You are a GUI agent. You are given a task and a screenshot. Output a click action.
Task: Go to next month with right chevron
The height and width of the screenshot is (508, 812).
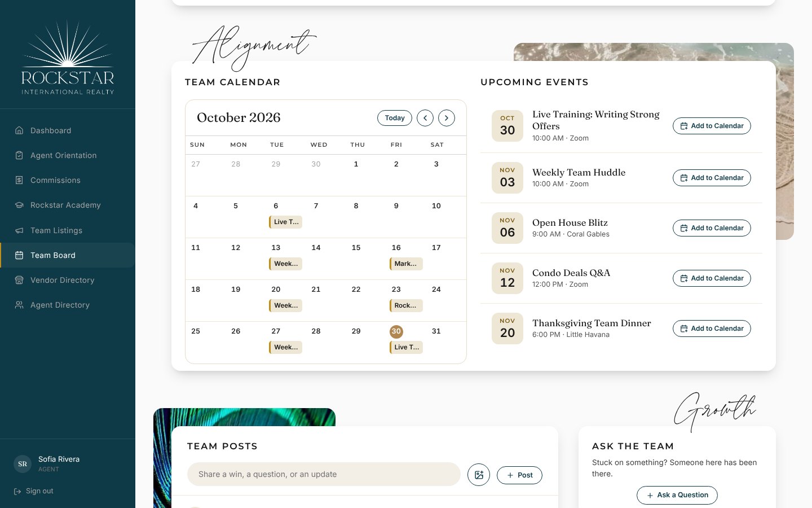(x=447, y=118)
